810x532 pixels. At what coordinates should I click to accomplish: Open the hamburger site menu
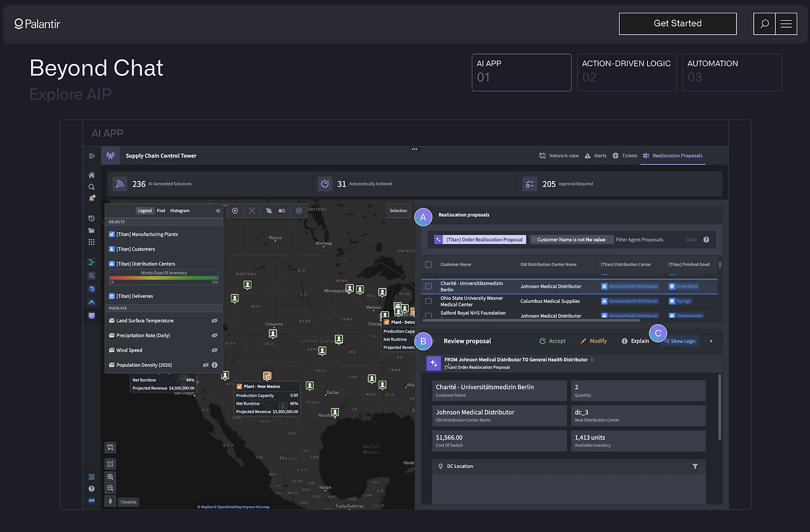pos(786,24)
